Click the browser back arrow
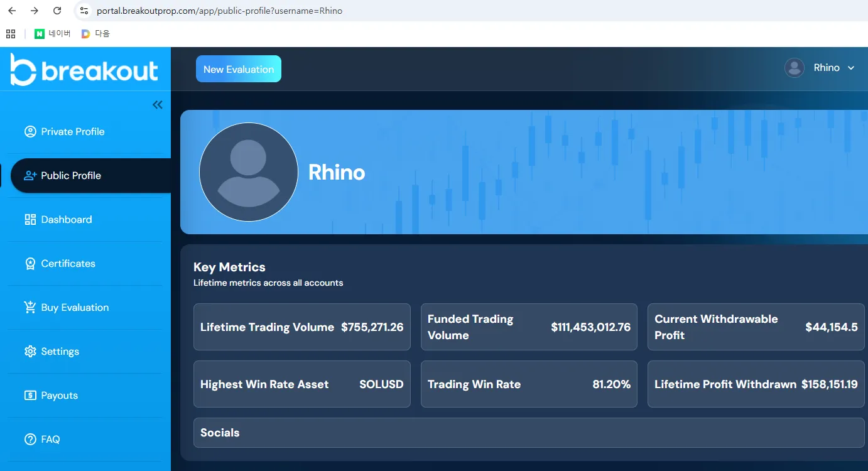Image resolution: width=868 pixels, height=471 pixels. click(x=12, y=11)
